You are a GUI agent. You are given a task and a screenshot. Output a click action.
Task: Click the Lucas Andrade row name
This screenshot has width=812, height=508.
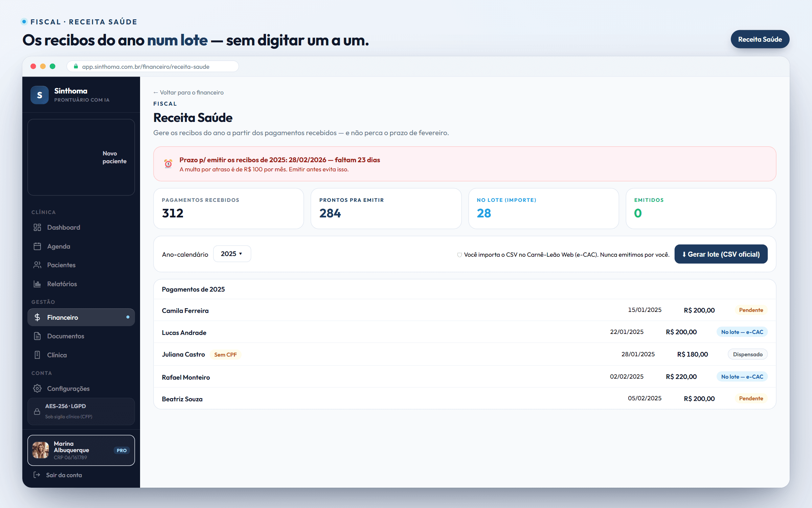tap(184, 333)
